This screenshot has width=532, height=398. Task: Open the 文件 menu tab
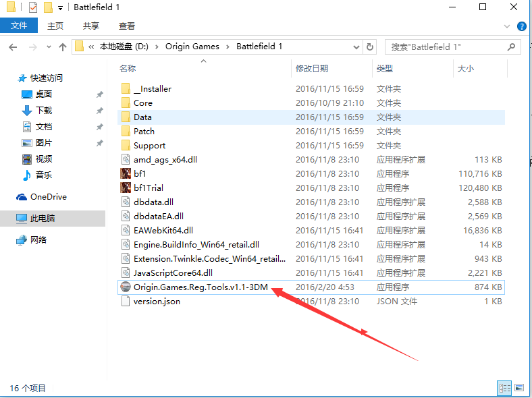click(19, 26)
